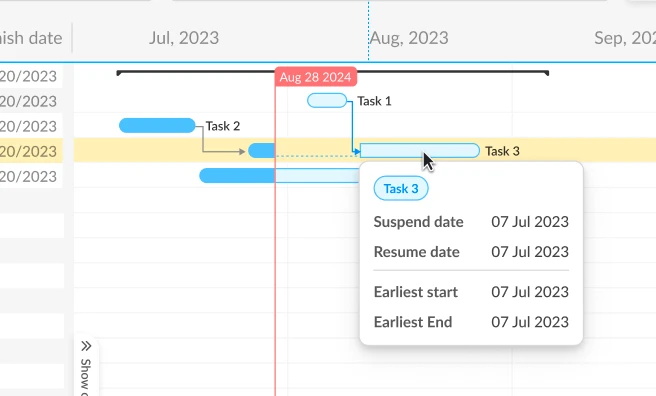
Task: Select the black summary bar at top
Action: [x=333, y=73]
